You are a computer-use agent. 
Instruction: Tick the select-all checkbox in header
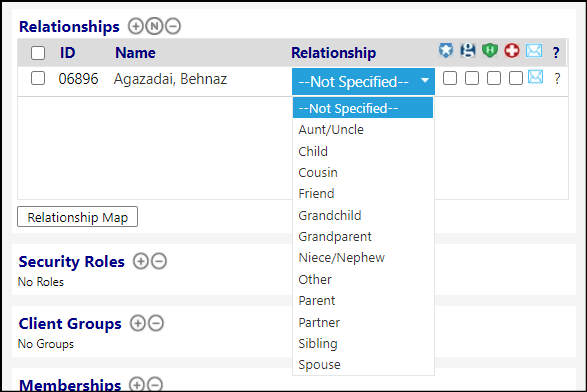(38, 53)
